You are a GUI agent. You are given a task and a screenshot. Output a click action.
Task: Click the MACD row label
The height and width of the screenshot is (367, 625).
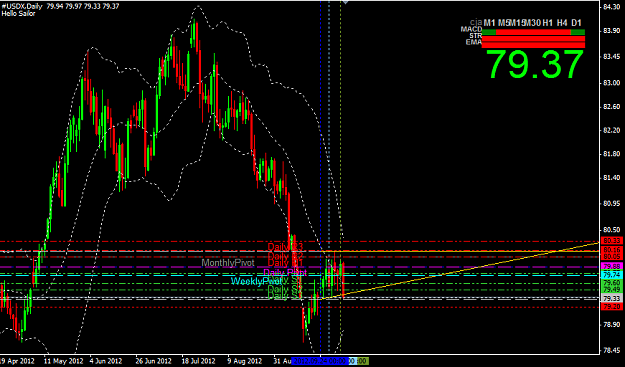(471, 29)
